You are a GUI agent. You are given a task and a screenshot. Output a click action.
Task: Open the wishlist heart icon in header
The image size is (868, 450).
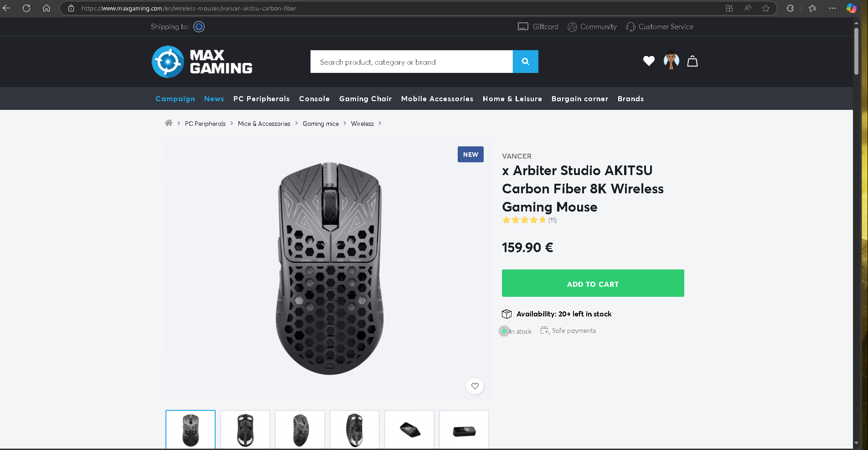point(649,61)
